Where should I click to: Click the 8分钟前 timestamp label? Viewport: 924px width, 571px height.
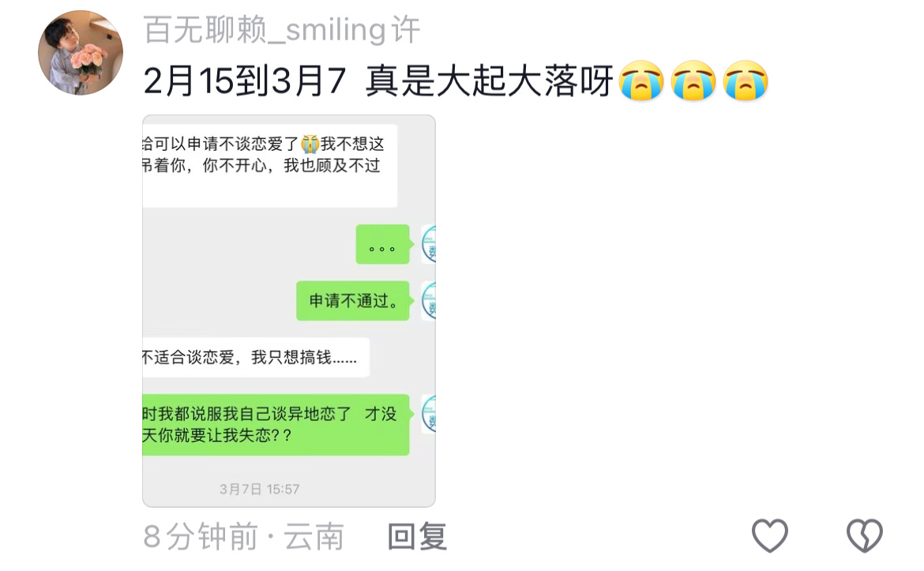(x=201, y=536)
